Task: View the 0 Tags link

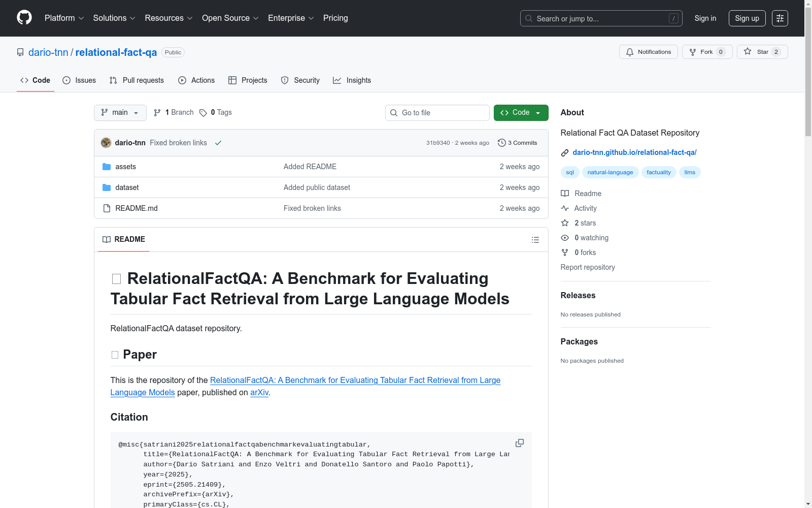Action: point(216,112)
